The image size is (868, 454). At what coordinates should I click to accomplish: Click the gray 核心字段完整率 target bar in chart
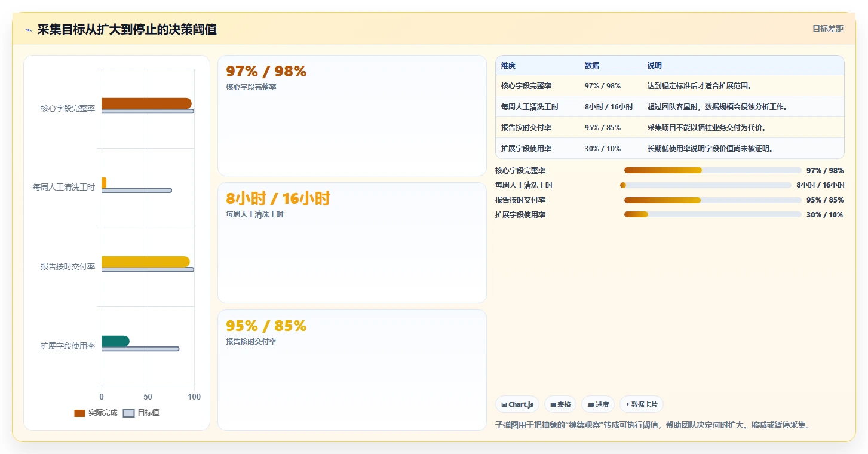pyautogui.click(x=148, y=111)
